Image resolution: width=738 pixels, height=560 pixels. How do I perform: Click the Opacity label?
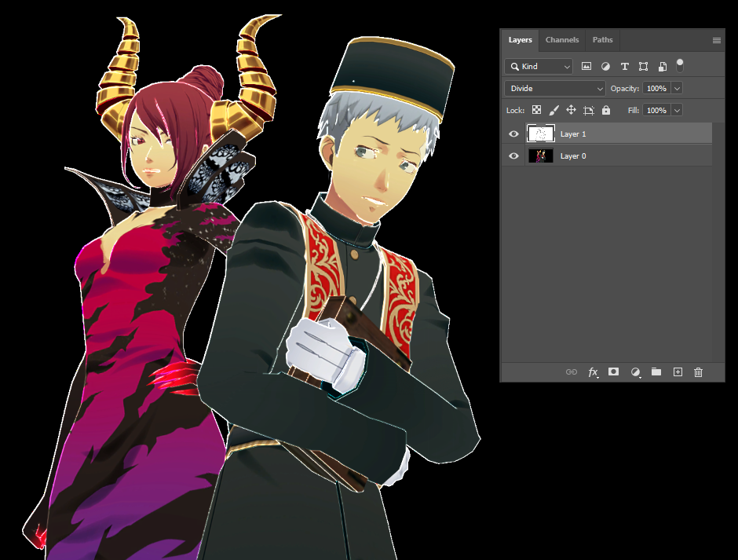(625, 89)
